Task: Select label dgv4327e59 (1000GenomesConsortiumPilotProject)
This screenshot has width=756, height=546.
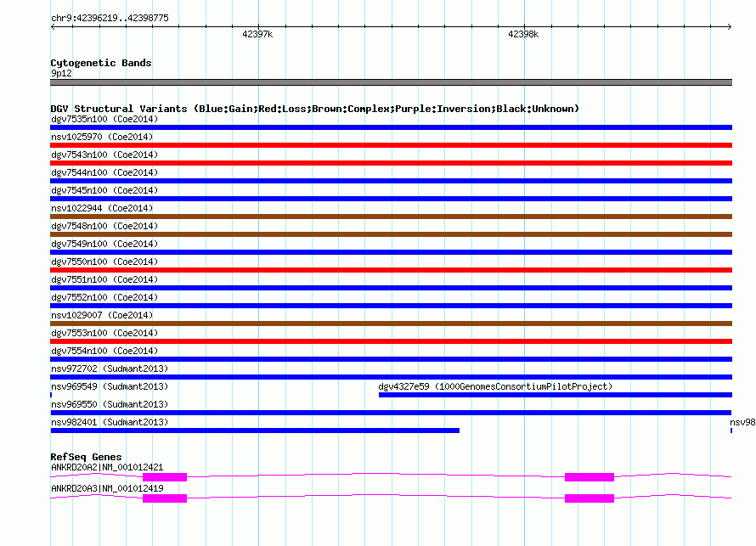Action: pyautogui.click(x=495, y=386)
